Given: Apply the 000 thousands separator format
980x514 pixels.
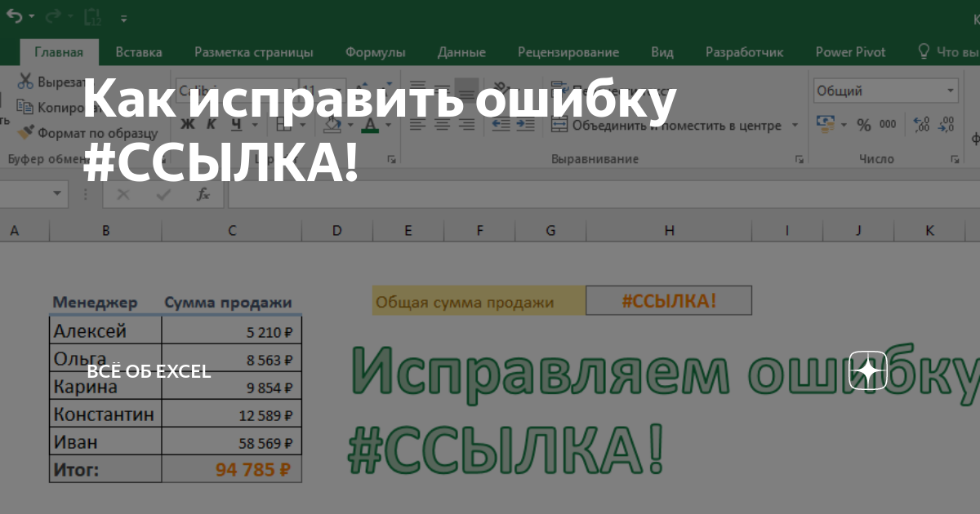Looking at the screenshot, I should point(888,125).
